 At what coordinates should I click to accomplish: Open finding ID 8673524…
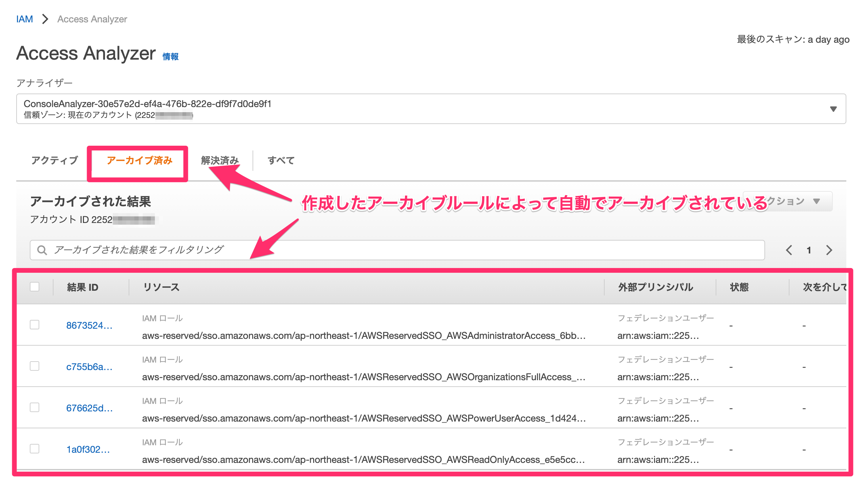pyautogui.click(x=89, y=325)
